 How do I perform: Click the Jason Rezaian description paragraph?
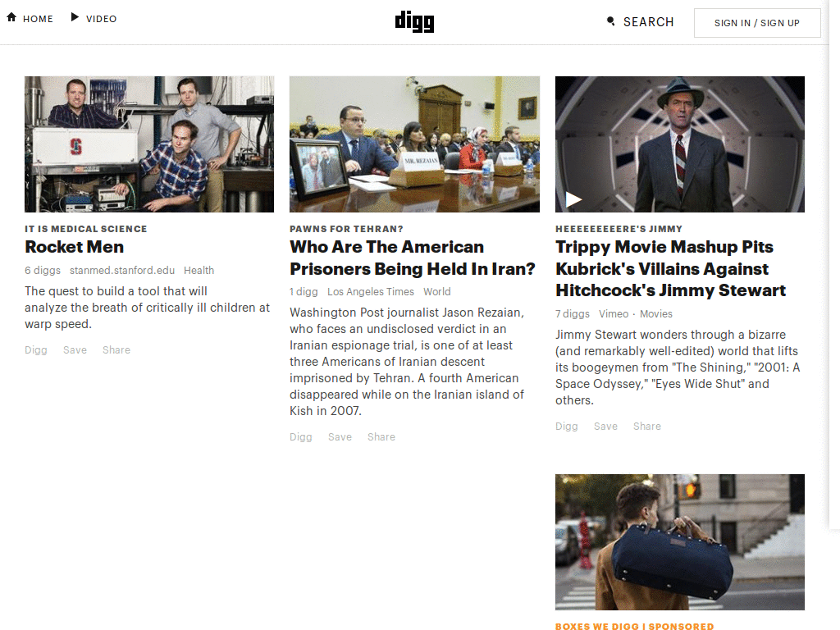[407, 362]
